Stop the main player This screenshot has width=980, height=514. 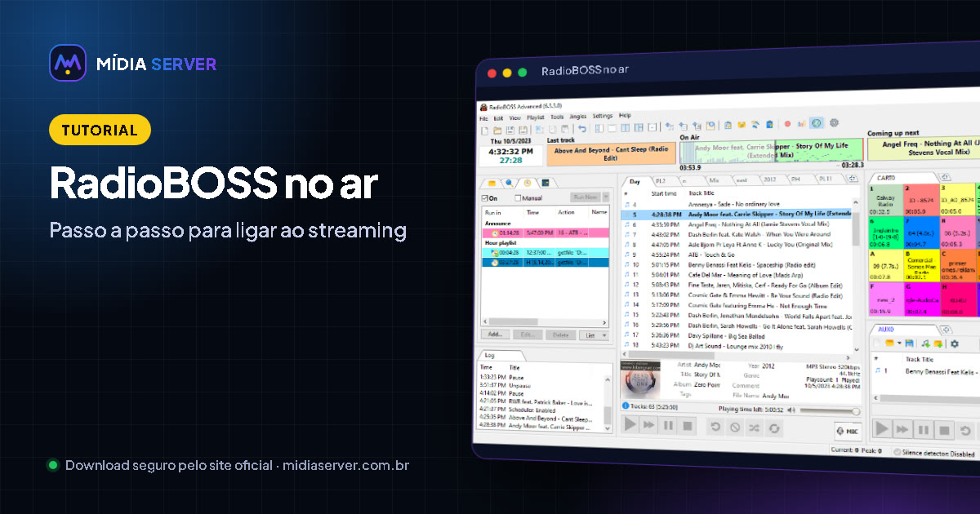point(688,426)
